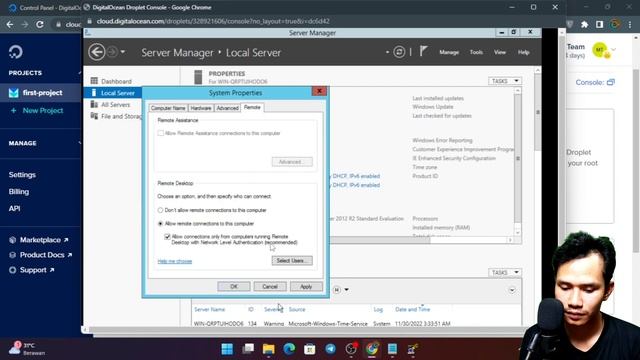
Task: Click the plus icon for New Project
Action: (13, 110)
